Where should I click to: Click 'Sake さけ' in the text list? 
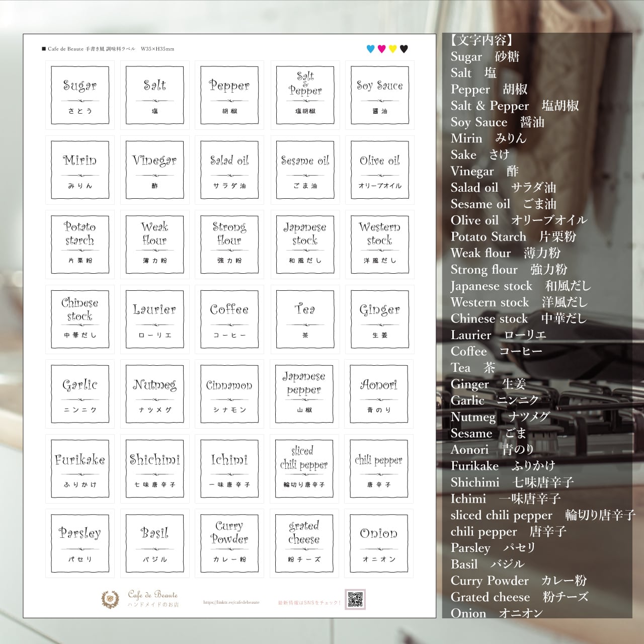[x=480, y=154]
